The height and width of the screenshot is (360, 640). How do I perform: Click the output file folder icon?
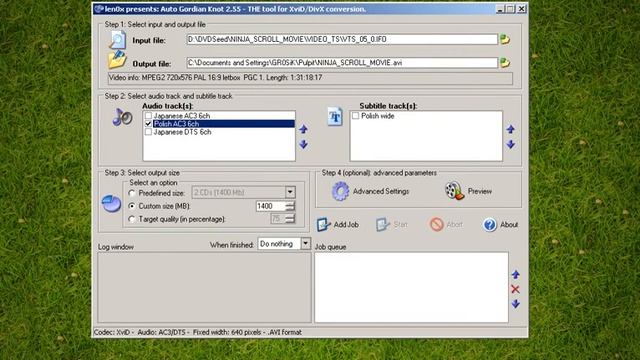pyautogui.click(x=117, y=60)
